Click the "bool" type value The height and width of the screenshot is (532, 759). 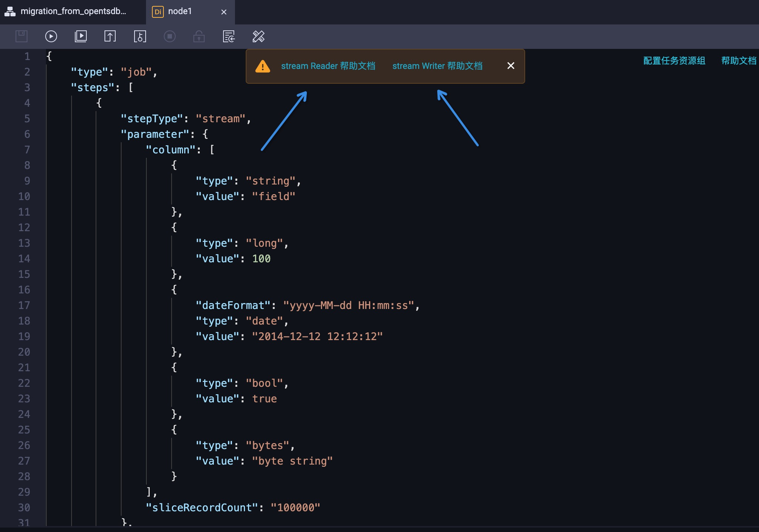tap(264, 383)
